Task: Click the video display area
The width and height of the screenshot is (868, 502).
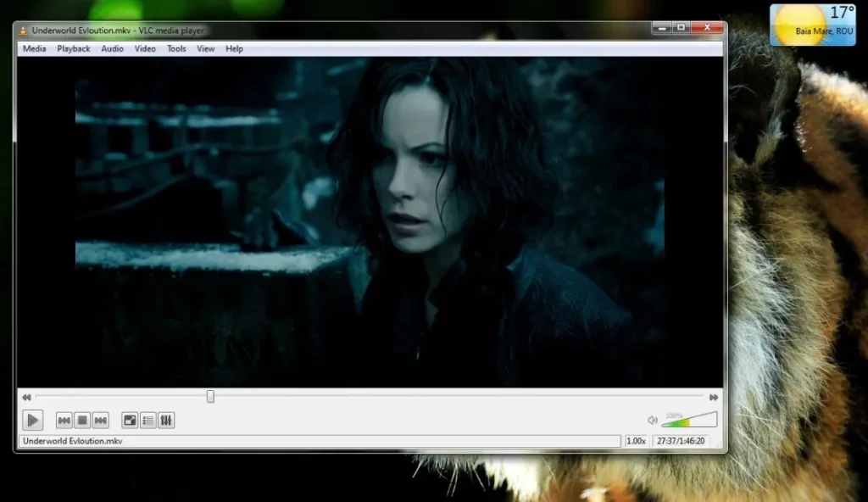Action: (370, 221)
